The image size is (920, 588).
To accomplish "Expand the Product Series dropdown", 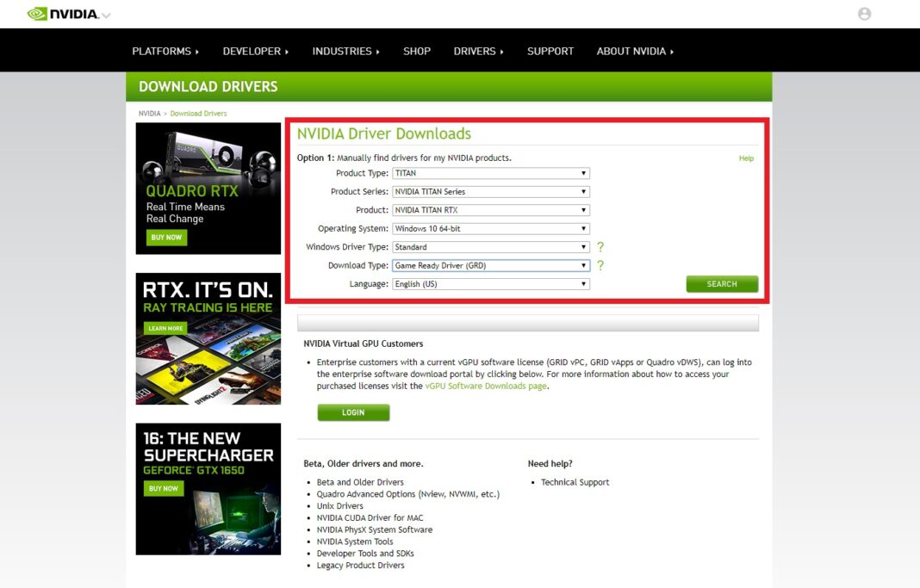I will tap(490, 192).
